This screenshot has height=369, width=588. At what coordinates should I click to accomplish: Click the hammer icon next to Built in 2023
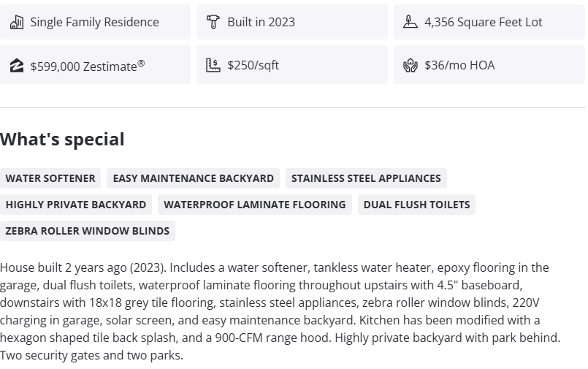213,22
